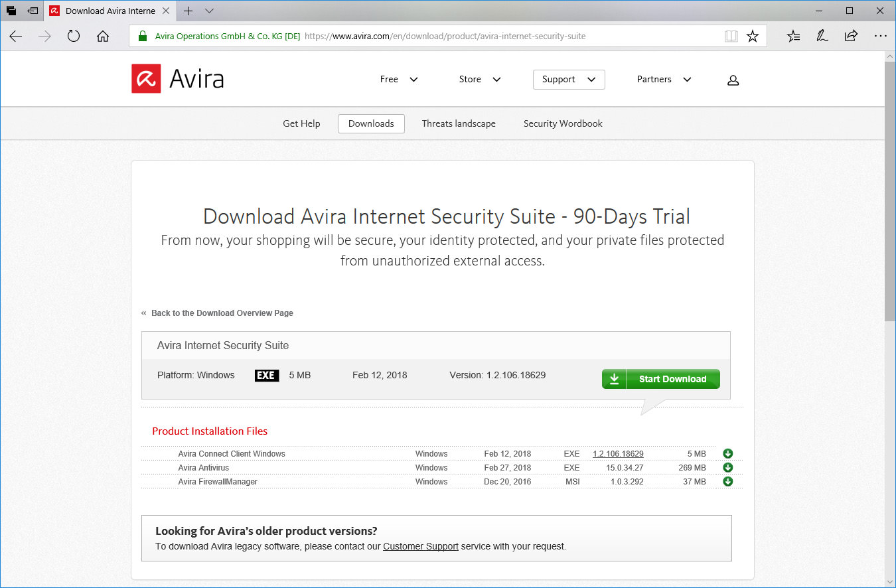896x588 pixels.
Task: Open the Support dropdown menu
Action: (569, 80)
